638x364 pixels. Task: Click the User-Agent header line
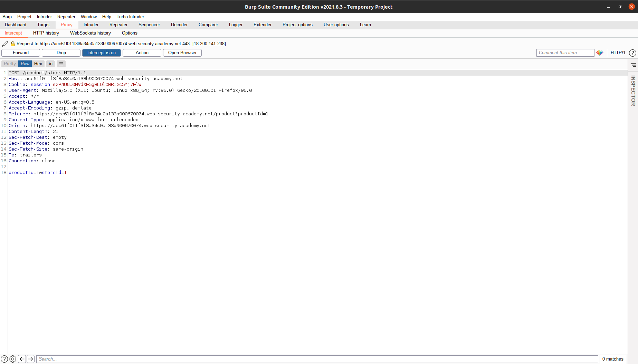(x=130, y=90)
